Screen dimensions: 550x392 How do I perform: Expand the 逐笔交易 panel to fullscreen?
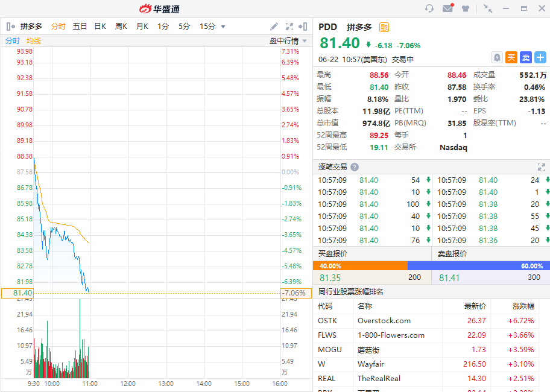(541, 167)
